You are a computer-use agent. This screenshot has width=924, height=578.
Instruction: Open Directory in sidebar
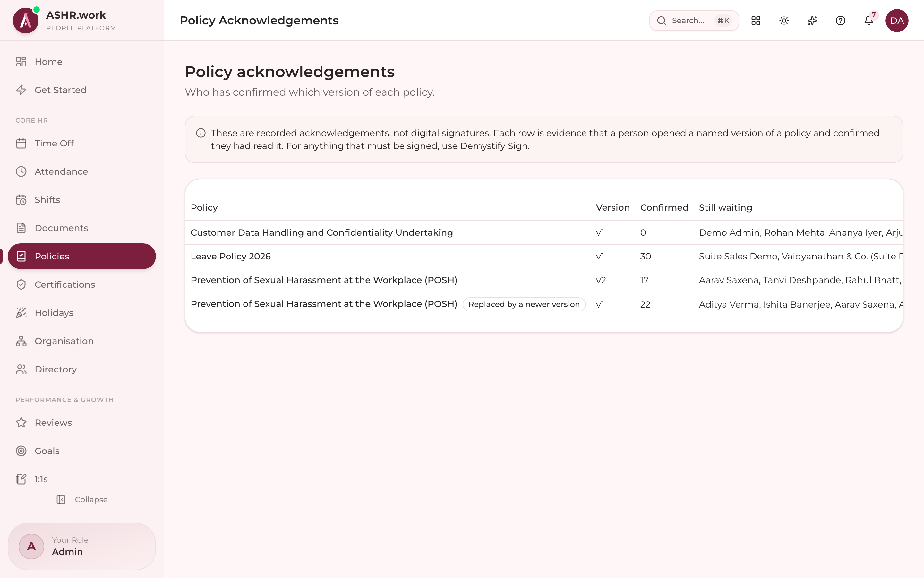[82, 369]
